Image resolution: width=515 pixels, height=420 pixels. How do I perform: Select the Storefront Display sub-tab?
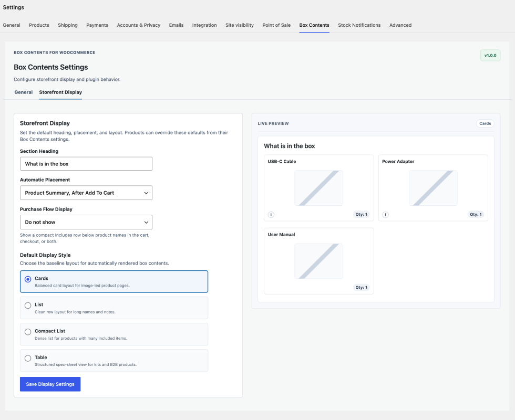pos(60,92)
